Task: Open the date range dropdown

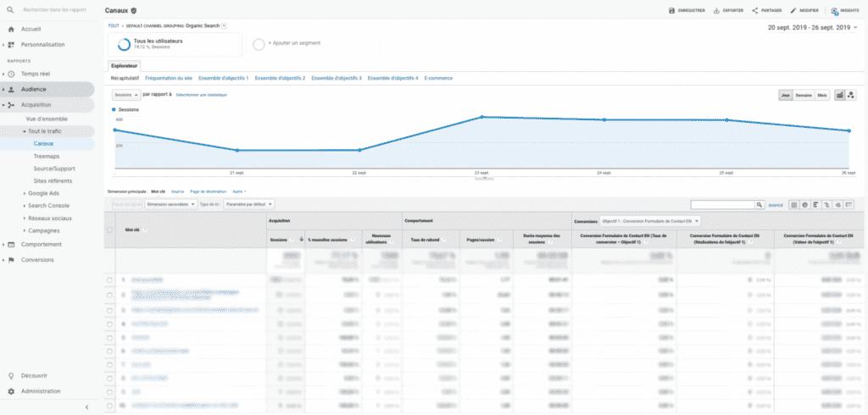Action: pyautogui.click(x=809, y=28)
